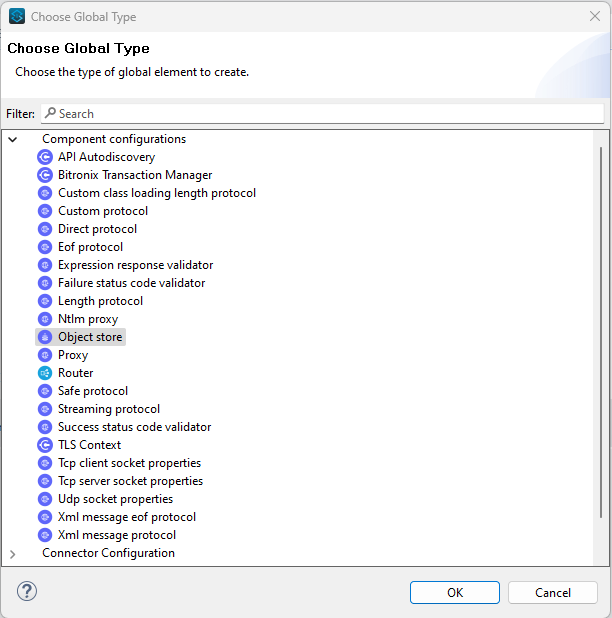
Task: Select Custom class loading length protocol
Action: (x=156, y=193)
